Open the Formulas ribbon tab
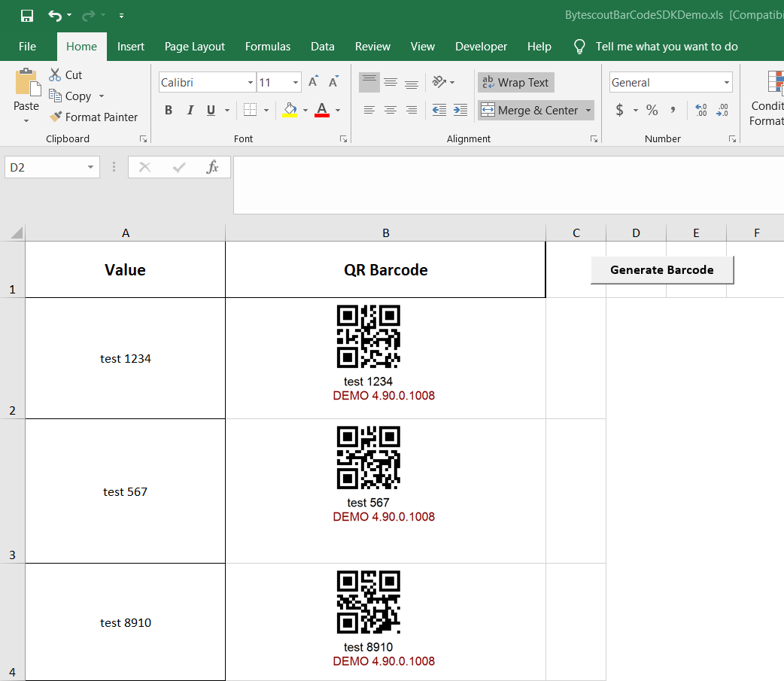This screenshot has width=784, height=681. [268, 47]
